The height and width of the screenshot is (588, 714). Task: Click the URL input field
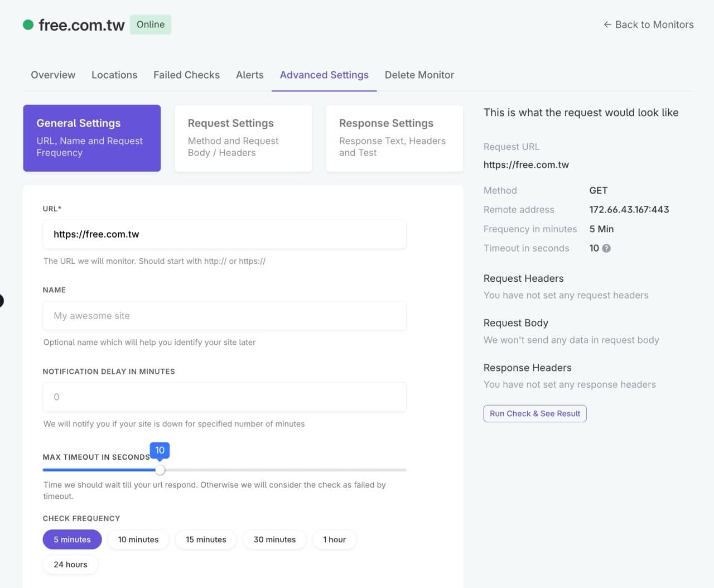pyautogui.click(x=224, y=234)
